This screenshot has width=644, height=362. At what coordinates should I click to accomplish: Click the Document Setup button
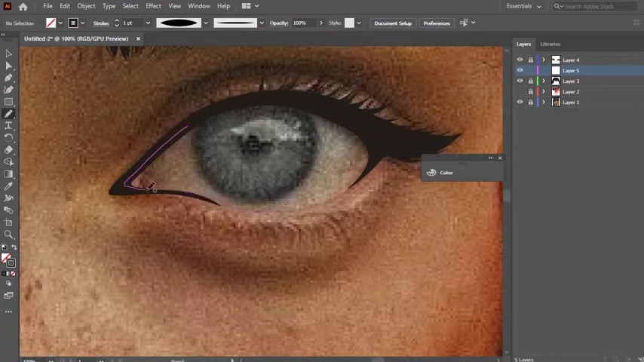393,23
